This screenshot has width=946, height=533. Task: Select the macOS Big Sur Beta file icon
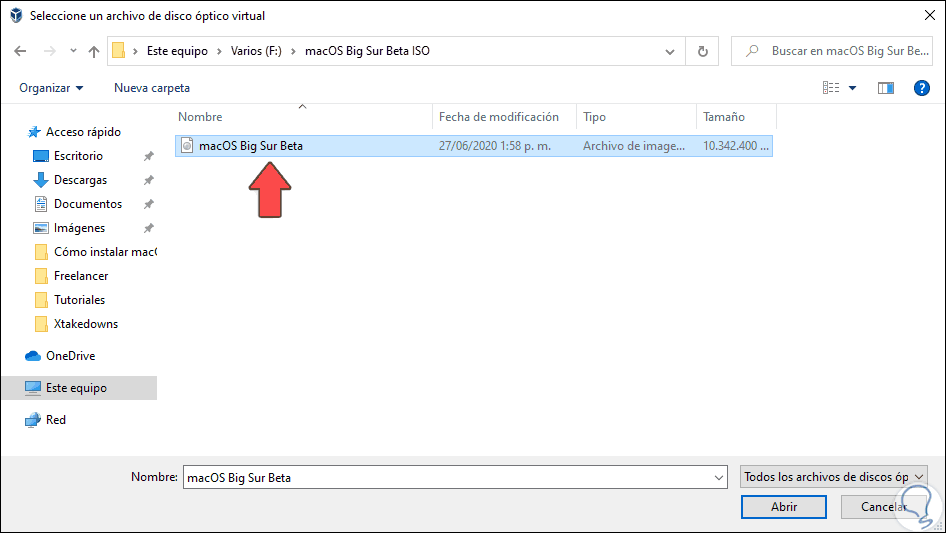tap(187, 146)
